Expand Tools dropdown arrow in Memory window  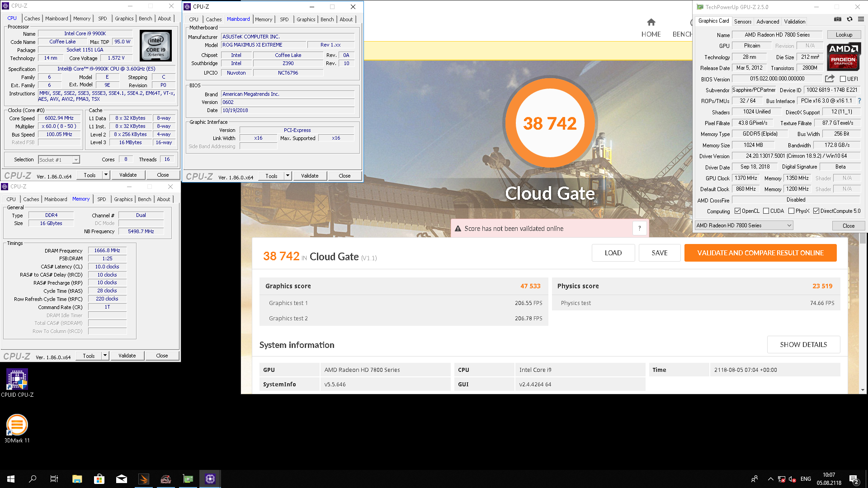(x=105, y=356)
